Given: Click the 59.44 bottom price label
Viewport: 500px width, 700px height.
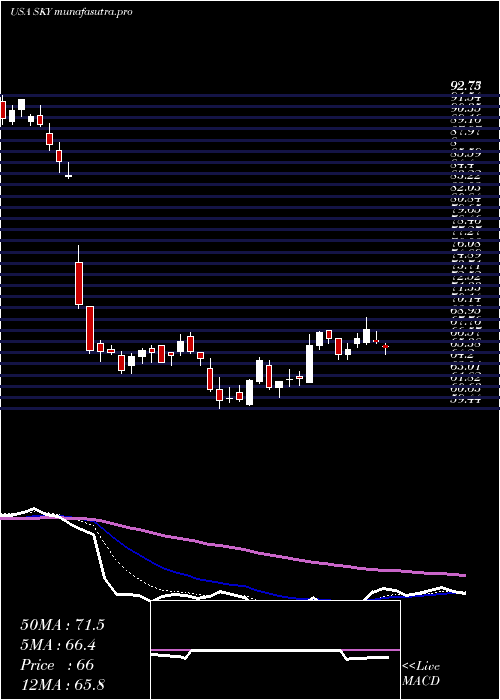Looking at the screenshot, I should click(x=466, y=400).
